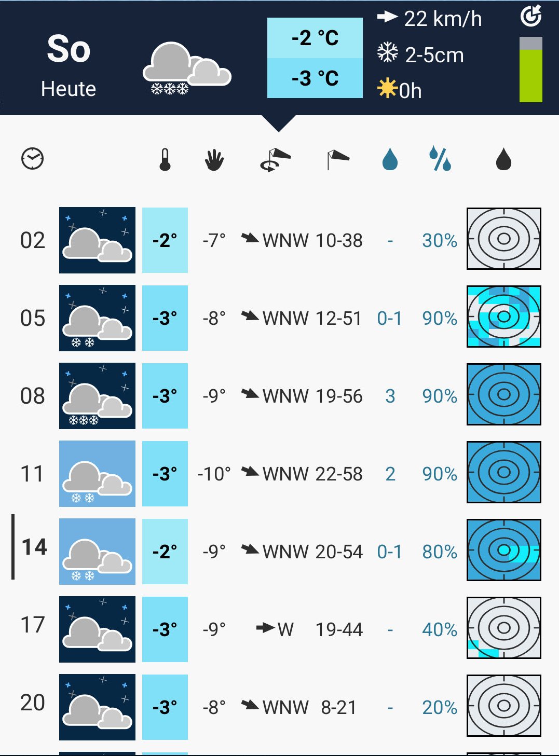Click the -3° temperature cell at 20
This screenshot has width=559, height=756.
tap(165, 707)
